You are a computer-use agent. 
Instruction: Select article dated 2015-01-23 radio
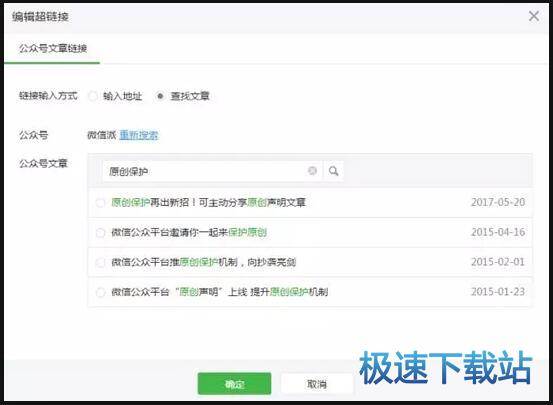100,292
